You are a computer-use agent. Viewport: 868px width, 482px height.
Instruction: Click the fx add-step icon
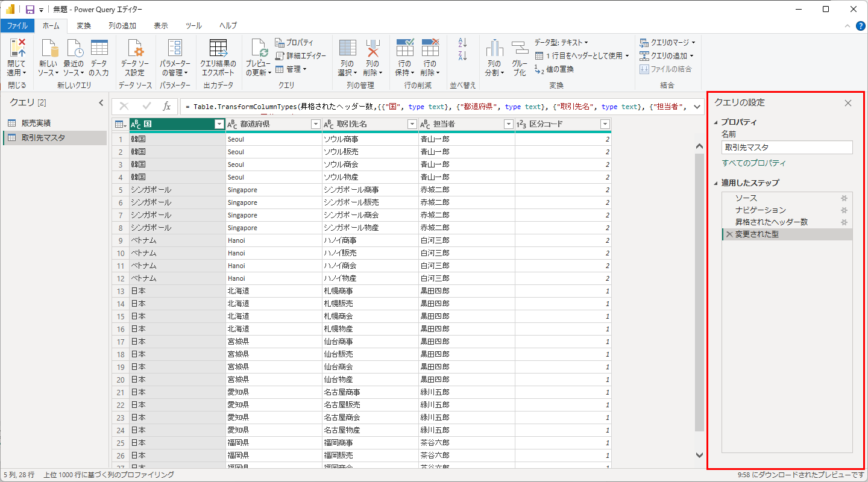pos(167,107)
